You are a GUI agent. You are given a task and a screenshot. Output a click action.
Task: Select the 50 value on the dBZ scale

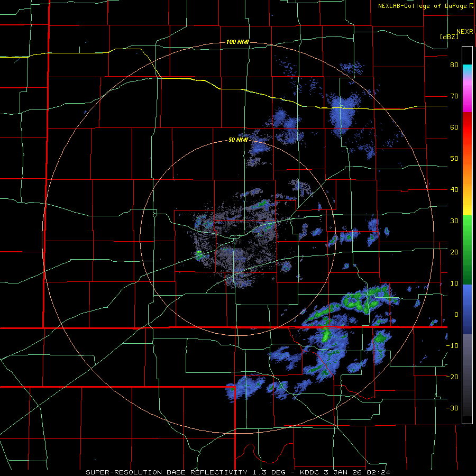click(x=454, y=159)
